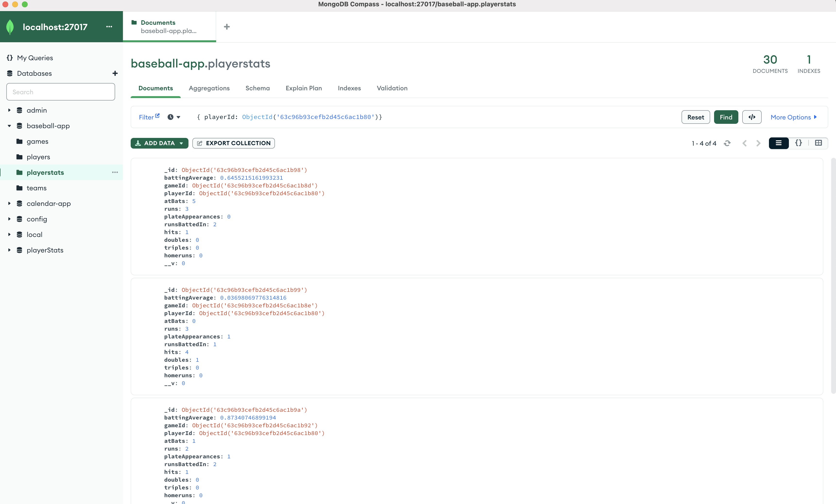Collapse the baseball-app database
This screenshot has height=504, width=836.
pos(9,126)
